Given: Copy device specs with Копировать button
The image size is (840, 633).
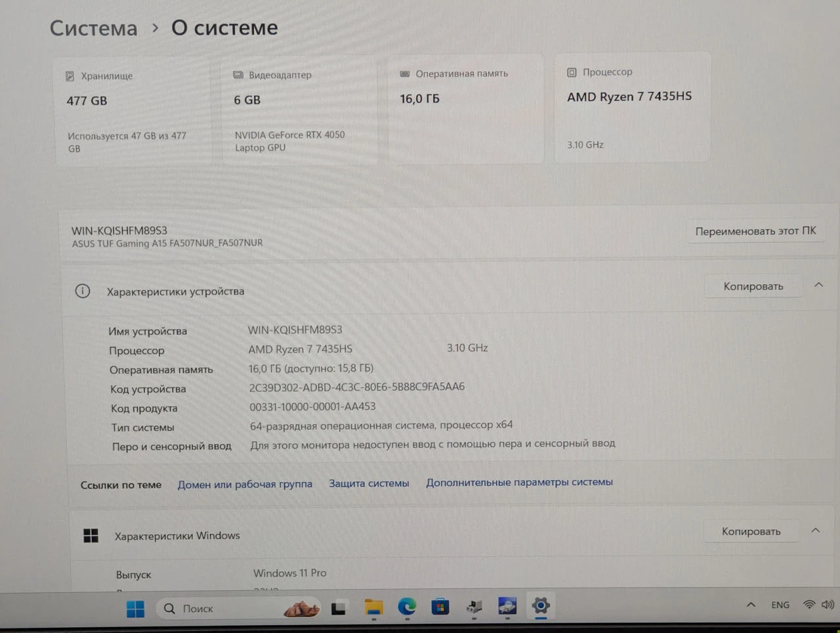Looking at the screenshot, I should 753,286.
